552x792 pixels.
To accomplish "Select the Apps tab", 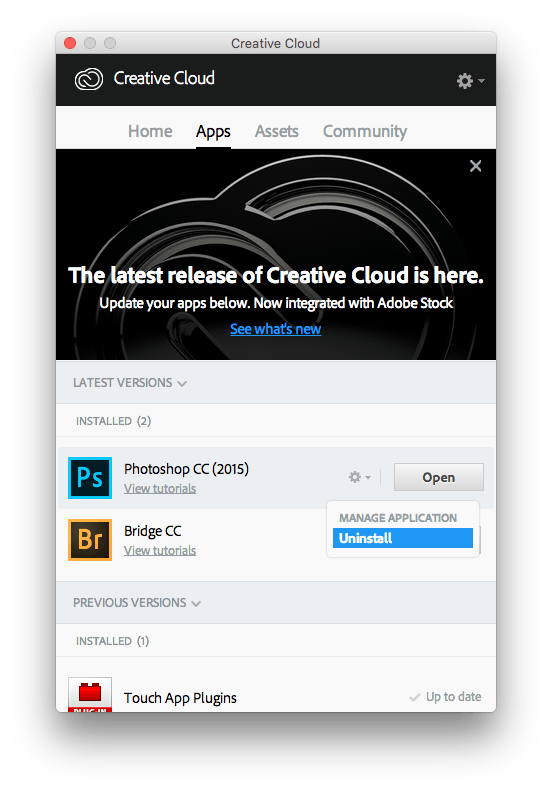I will point(213,132).
